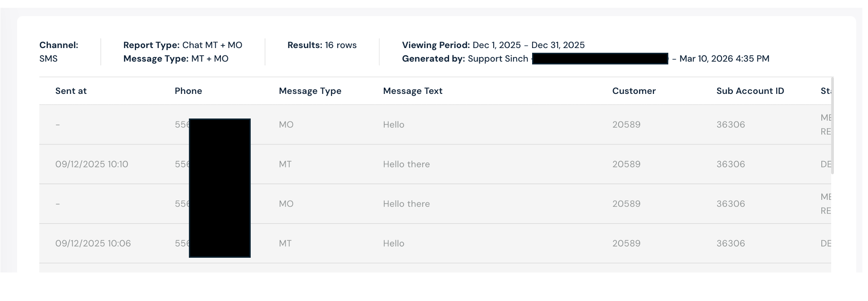Click the Results: 16 rows label
This screenshot has width=868, height=301.
(322, 45)
